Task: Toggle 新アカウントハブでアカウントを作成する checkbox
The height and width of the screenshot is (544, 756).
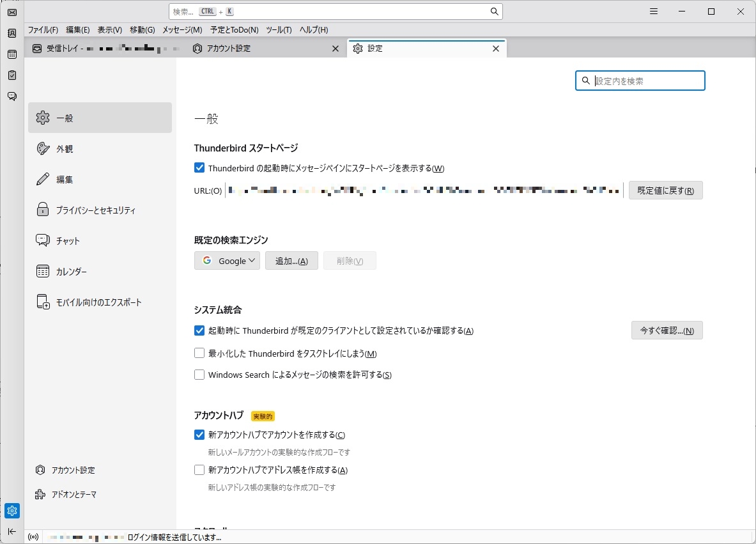Action: coord(199,435)
